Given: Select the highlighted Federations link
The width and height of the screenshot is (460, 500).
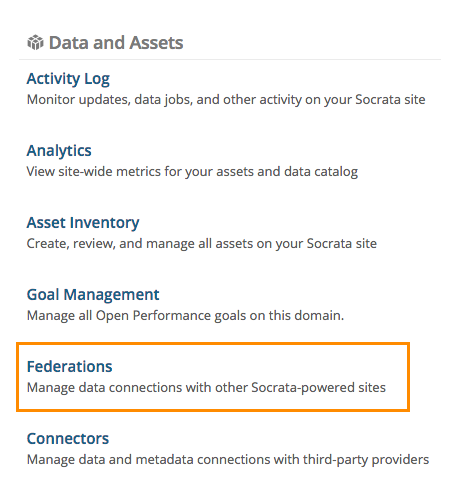Looking at the screenshot, I should tap(70, 367).
